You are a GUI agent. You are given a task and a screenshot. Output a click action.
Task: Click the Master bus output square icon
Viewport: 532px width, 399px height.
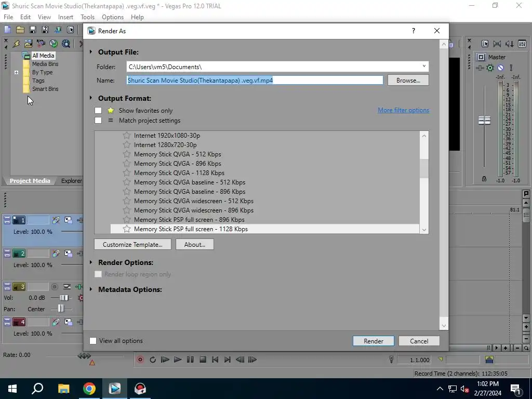click(x=481, y=57)
